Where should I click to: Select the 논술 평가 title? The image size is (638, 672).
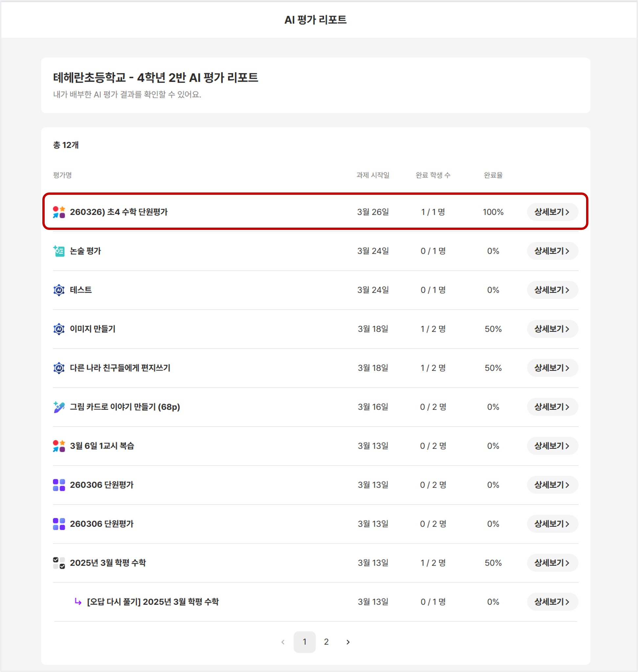[x=85, y=251]
